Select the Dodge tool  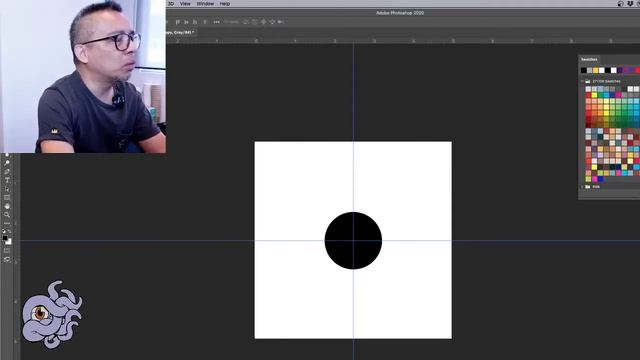click(7, 162)
